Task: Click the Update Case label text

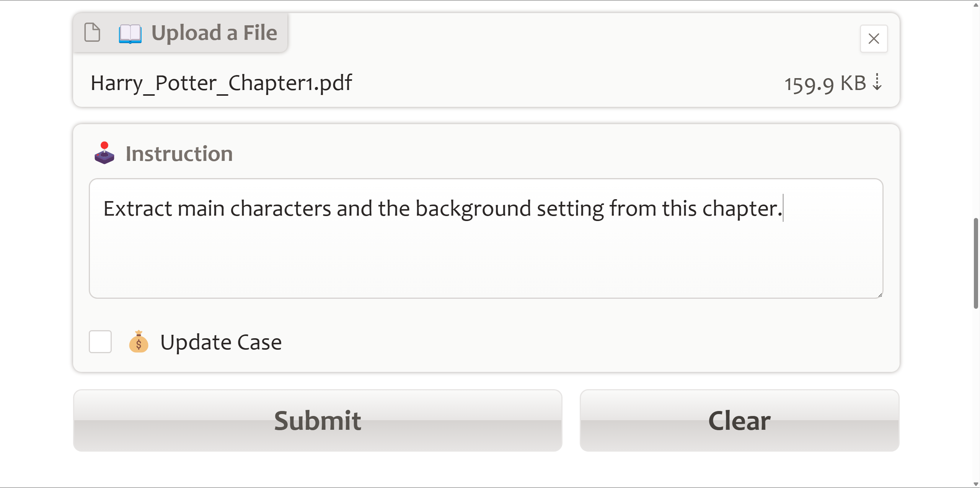Action: pos(221,342)
